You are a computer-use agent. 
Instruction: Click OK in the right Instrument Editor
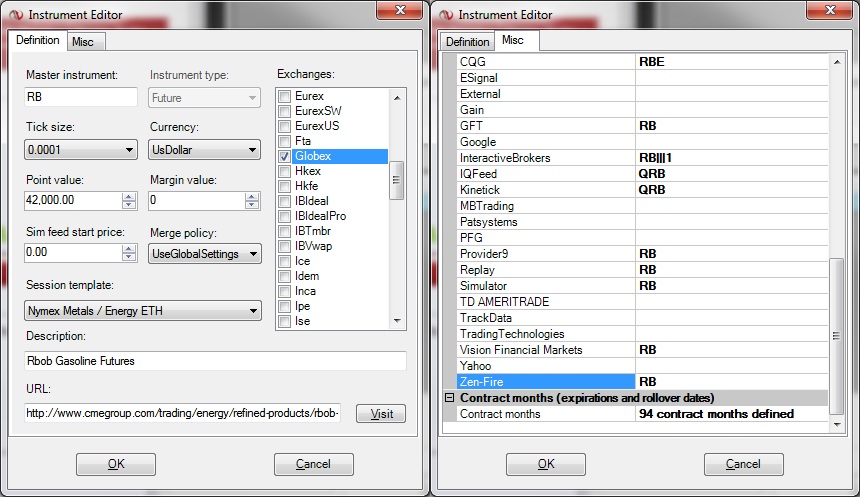pyautogui.click(x=546, y=464)
